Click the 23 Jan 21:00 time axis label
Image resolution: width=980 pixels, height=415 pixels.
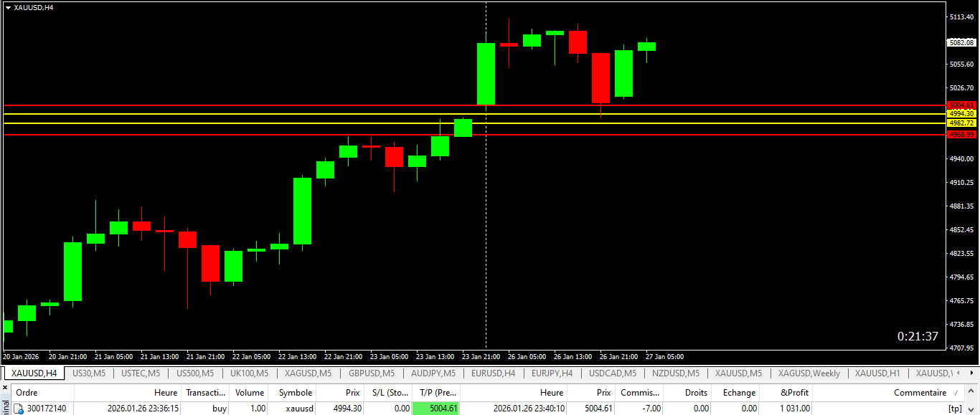tap(481, 356)
